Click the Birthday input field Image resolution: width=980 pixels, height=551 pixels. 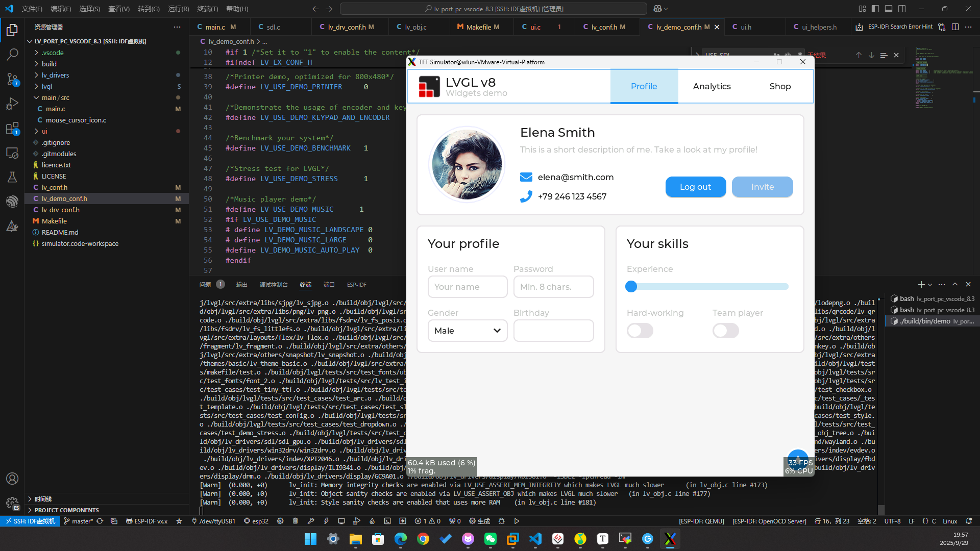pyautogui.click(x=553, y=331)
